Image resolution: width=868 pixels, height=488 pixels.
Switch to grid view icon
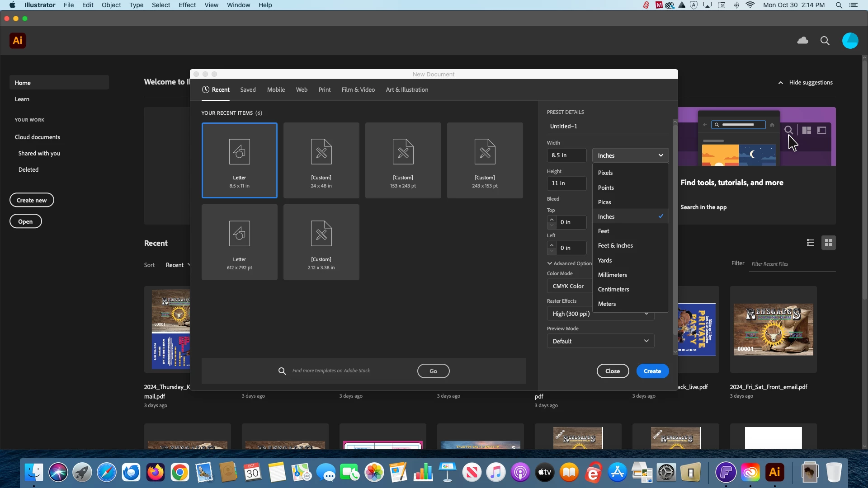[x=828, y=243]
